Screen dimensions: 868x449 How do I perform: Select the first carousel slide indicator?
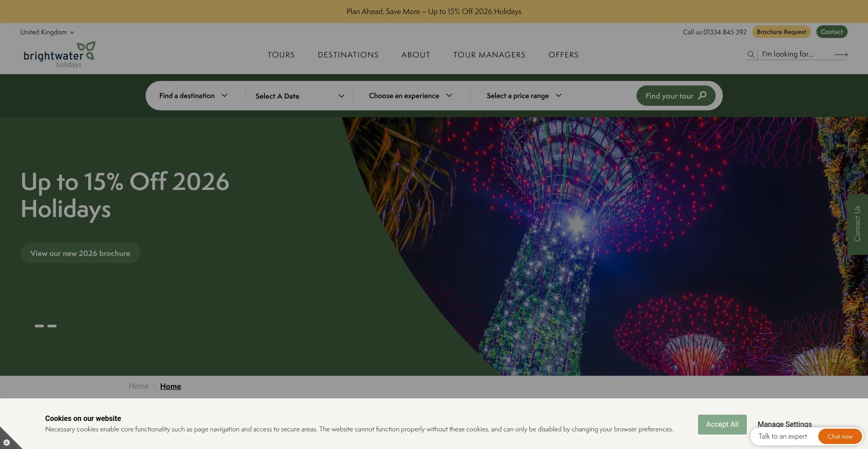[x=39, y=326]
